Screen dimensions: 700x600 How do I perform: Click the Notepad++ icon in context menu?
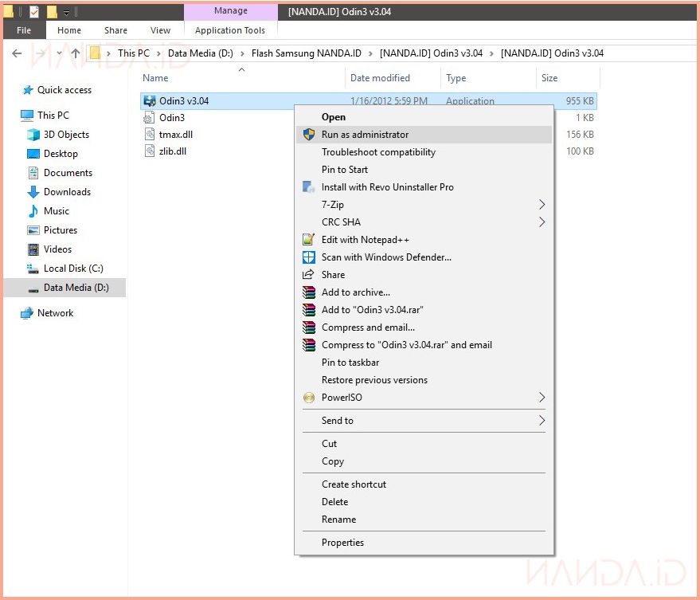309,240
